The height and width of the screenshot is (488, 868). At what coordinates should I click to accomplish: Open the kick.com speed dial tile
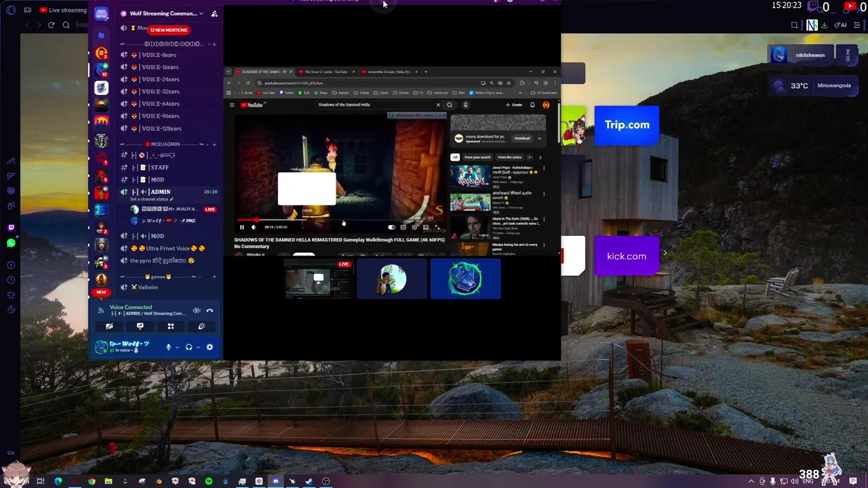[627, 256]
